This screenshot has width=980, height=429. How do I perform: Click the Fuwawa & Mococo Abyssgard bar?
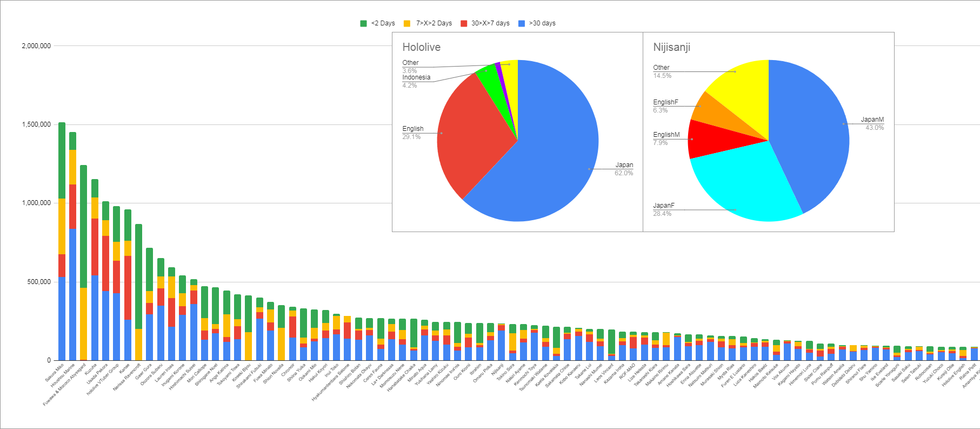(83, 263)
